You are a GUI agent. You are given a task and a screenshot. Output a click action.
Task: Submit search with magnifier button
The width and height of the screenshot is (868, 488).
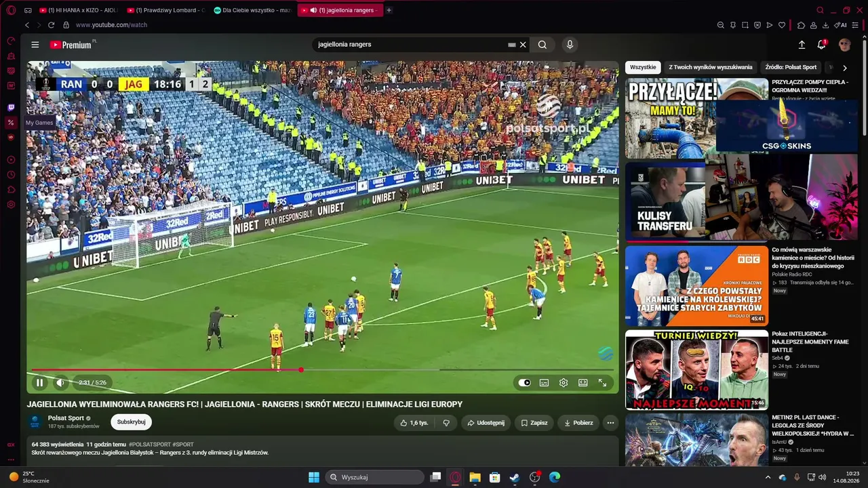542,45
